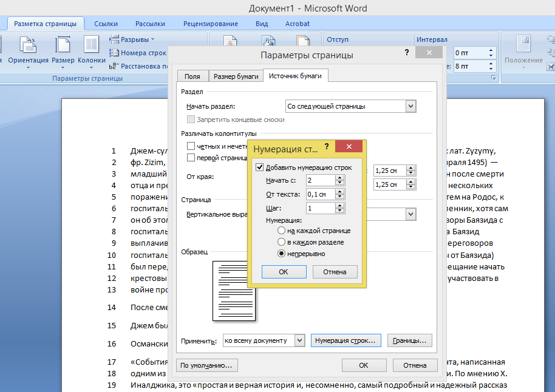Increase the Начать с value with up arrow
The width and height of the screenshot is (555, 392).
pos(340,178)
